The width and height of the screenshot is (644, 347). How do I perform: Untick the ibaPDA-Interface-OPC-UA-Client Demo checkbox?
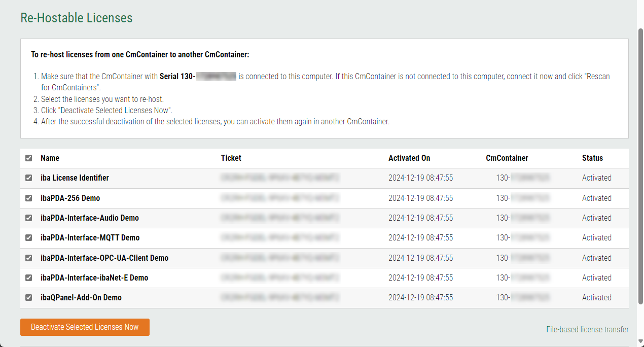point(29,258)
